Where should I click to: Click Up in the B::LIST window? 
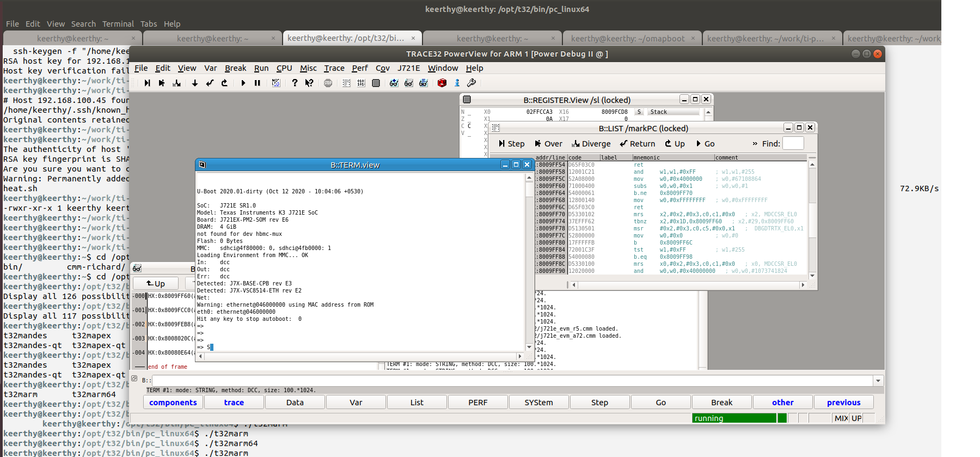675,144
